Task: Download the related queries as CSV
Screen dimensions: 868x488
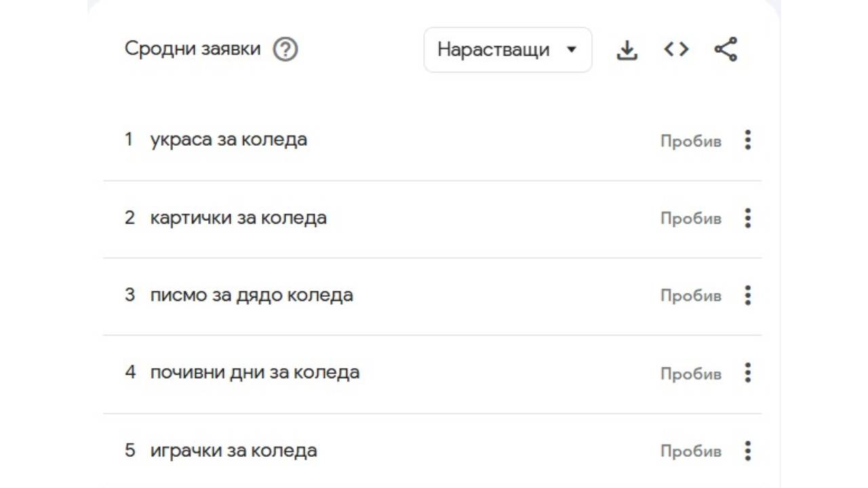Action: click(x=627, y=49)
